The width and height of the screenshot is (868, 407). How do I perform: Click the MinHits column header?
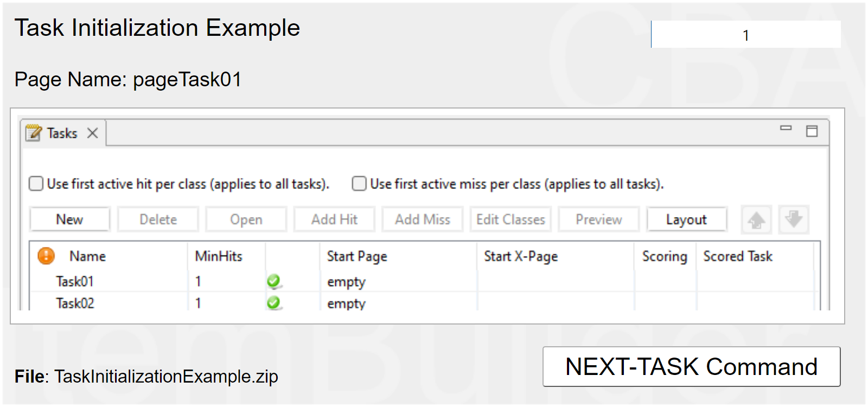(219, 256)
